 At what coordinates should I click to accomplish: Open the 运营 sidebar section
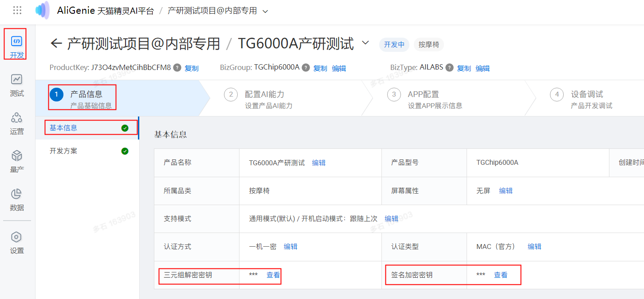(17, 124)
